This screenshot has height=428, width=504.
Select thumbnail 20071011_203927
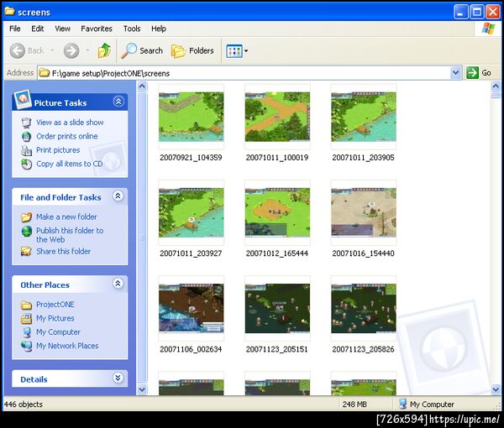tap(192, 212)
